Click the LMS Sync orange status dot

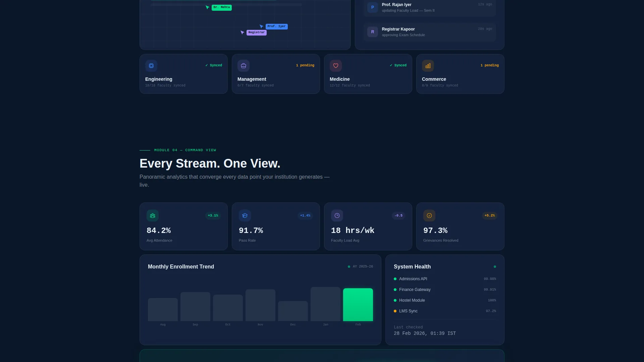click(x=395, y=311)
